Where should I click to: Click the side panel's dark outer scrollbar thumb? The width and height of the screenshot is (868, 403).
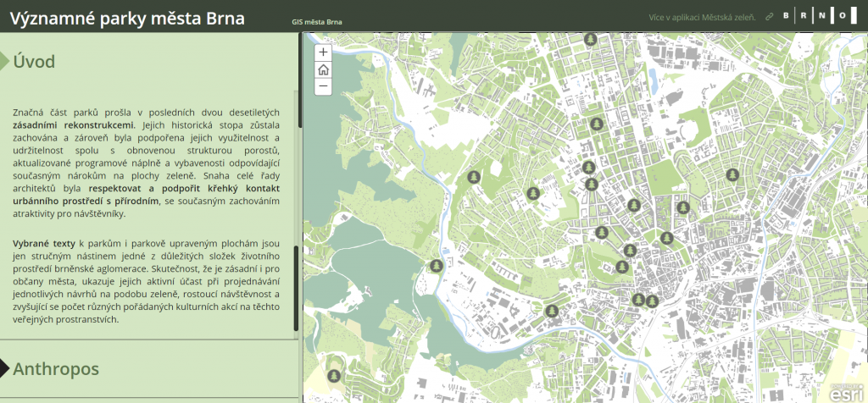coord(301,80)
